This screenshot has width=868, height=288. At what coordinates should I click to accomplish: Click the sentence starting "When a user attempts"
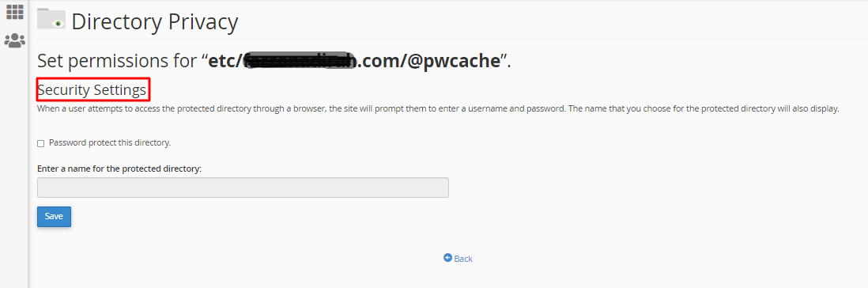coord(301,108)
